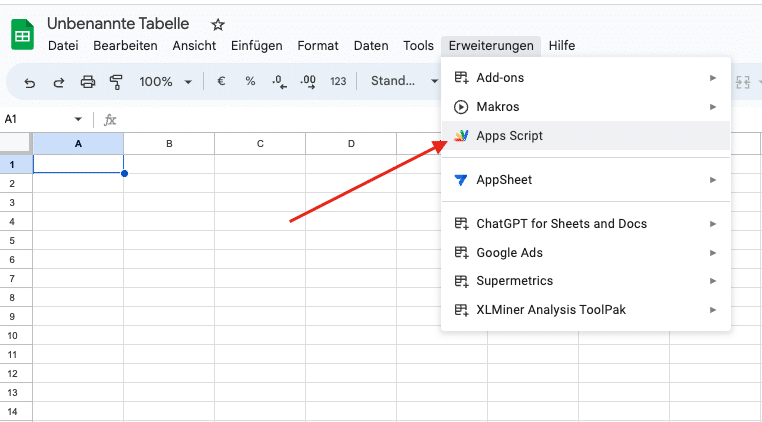Expand the AppSheet submenu arrow

[x=713, y=180]
